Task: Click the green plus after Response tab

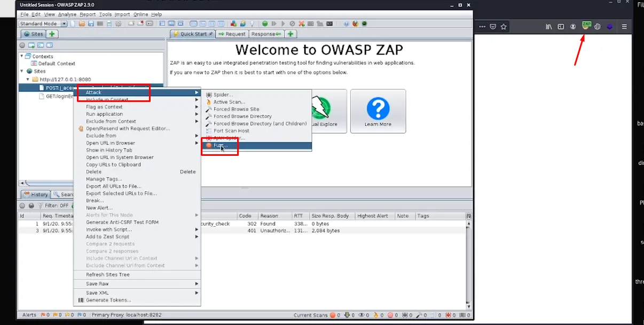Action: pos(290,34)
